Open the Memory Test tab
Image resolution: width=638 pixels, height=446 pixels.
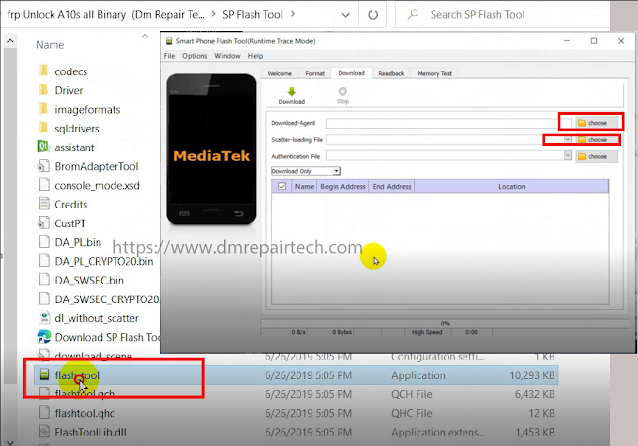435,73
